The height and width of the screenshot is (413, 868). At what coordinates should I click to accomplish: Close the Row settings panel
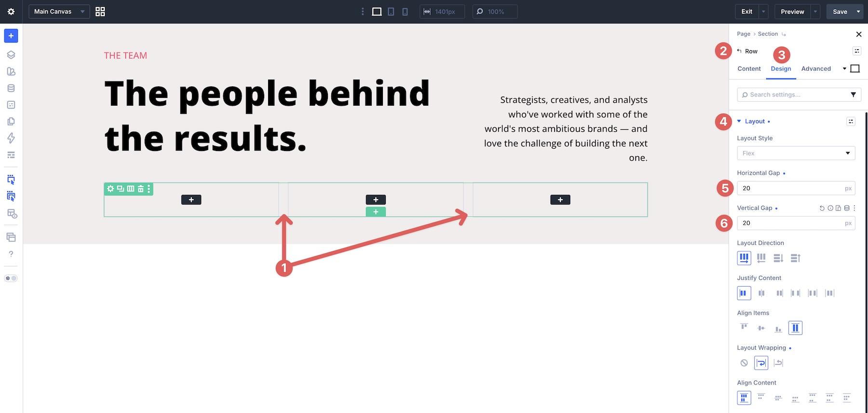pyautogui.click(x=858, y=34)
